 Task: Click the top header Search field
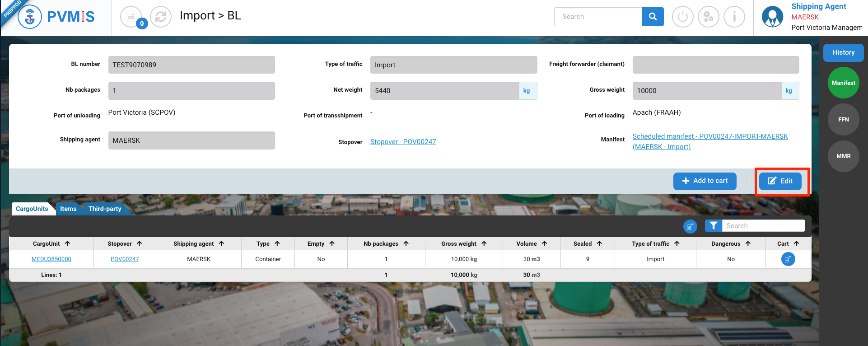coord(597,17)
